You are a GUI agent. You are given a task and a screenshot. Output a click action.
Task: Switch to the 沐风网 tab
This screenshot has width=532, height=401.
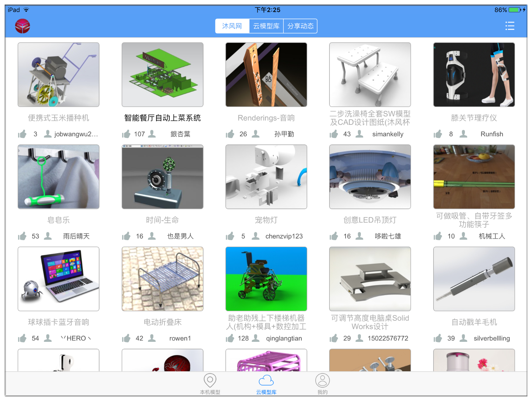tap(232, 26)
